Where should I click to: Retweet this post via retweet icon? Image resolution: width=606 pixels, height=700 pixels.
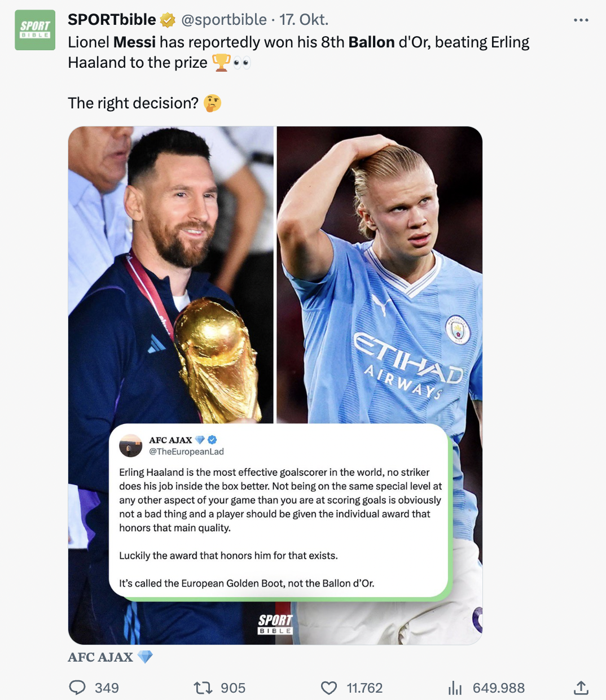click(x=203, y=688)
